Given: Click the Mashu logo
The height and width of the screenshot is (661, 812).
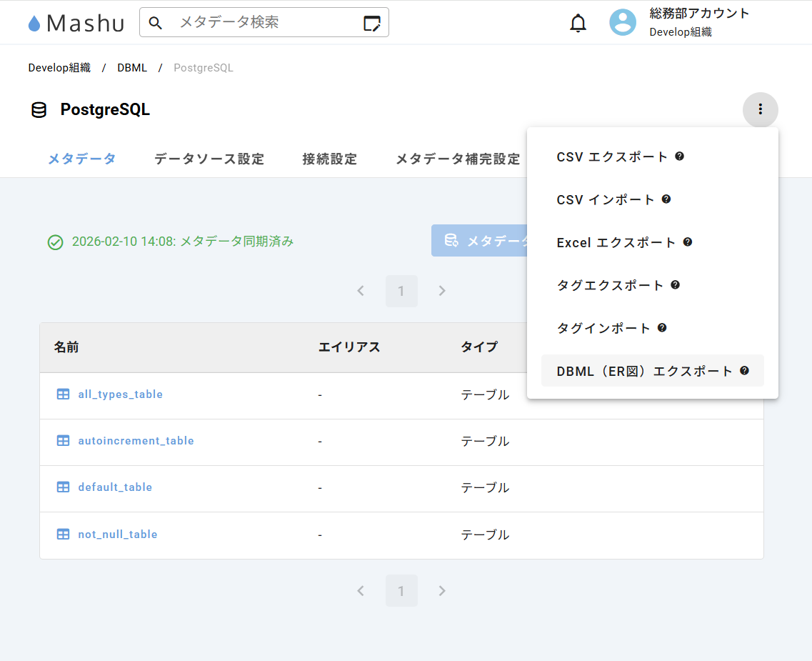Looking at the screenshot, I should 76,23.
